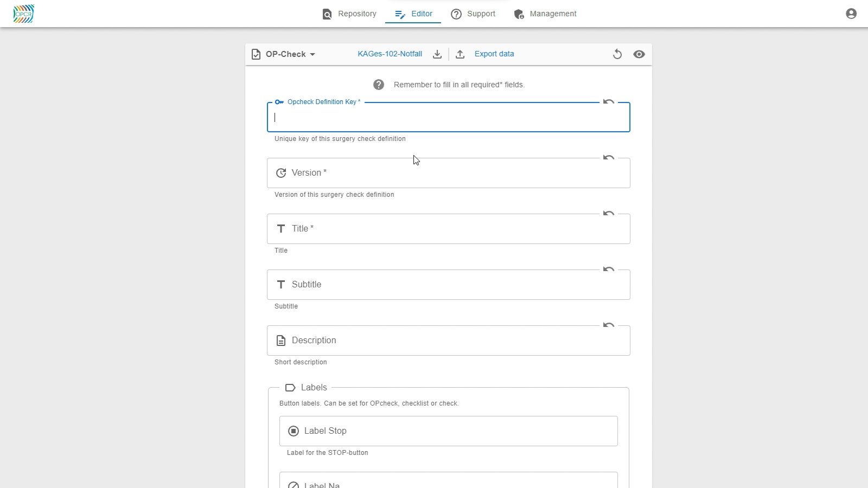Click the Title T icon

coord(281,229)
